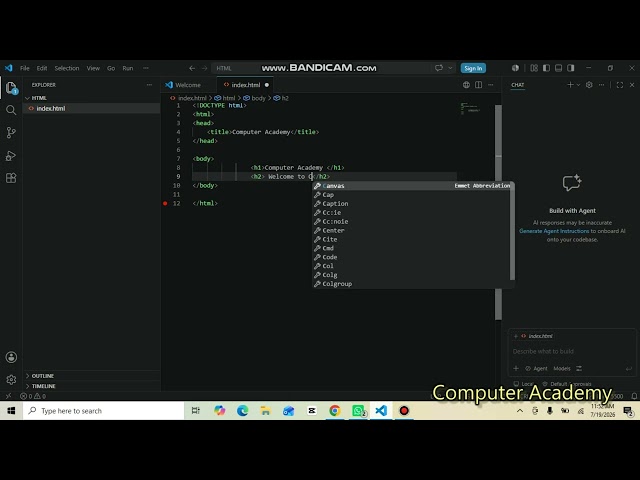
Task: Open the Source Control view
Action: tap(11, 132)
